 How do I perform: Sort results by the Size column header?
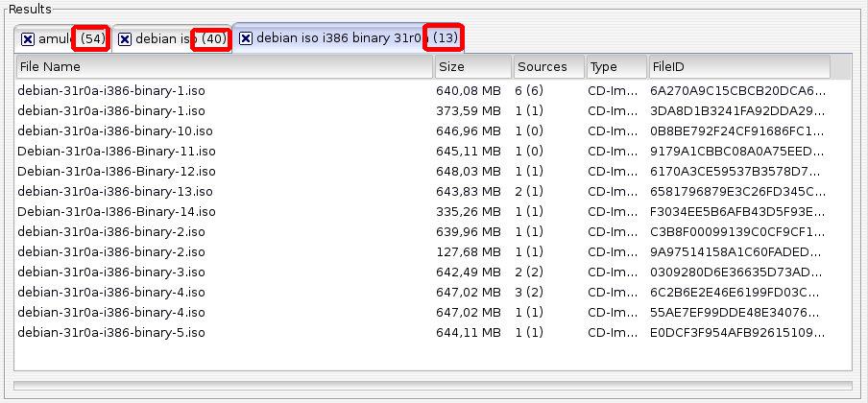(472, 67)
